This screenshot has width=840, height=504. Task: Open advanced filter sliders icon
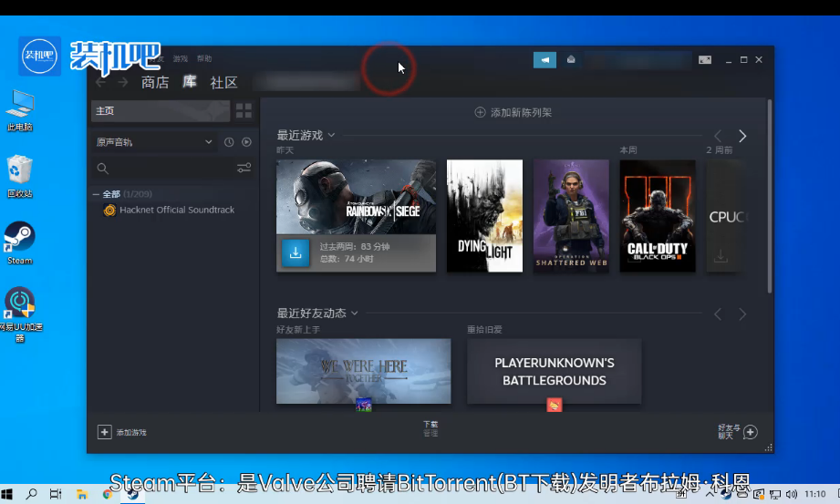pyautogui.click(x=244, y=169)
